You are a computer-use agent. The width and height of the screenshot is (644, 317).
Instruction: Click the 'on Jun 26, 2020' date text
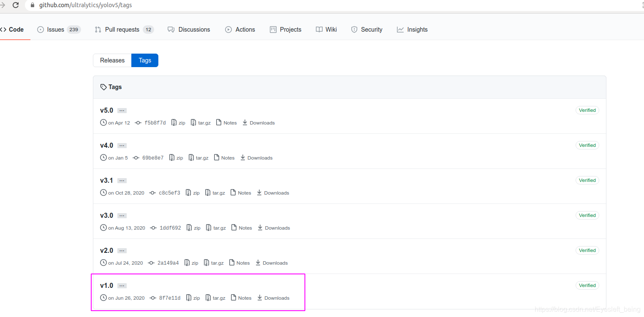[126, 298]
